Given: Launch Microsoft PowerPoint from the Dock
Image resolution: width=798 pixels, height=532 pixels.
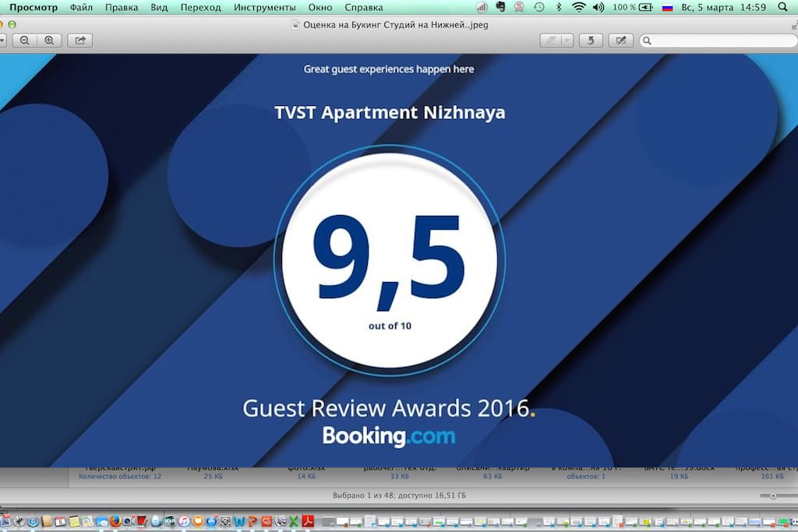Looking at the screenshot, I should click(x=253, y=521).
